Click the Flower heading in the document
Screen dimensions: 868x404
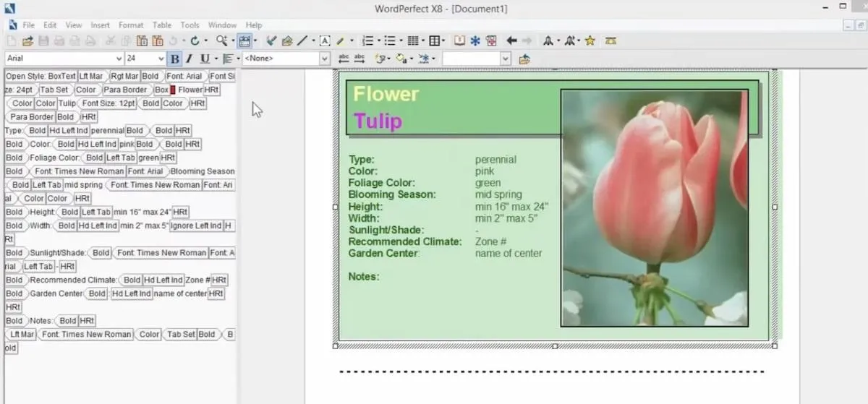point(386,94)
